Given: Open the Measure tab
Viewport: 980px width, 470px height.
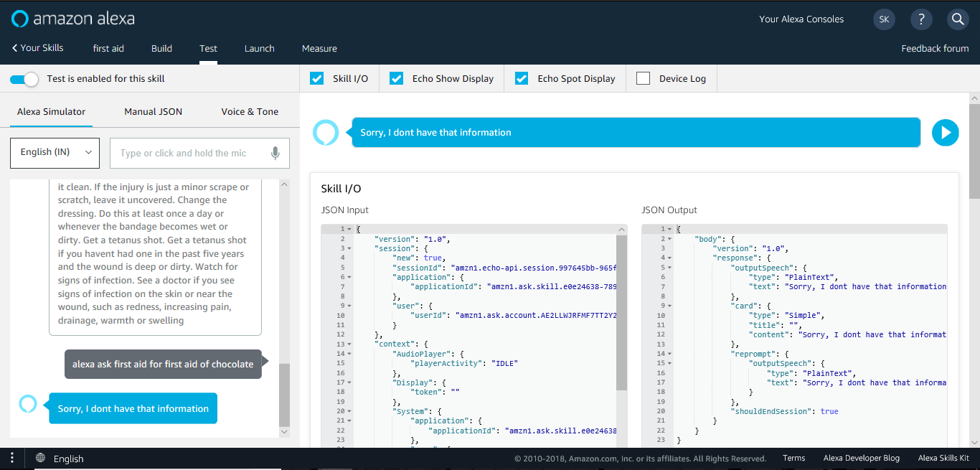Looking at the screenshot, I should [x=319, y=48].
